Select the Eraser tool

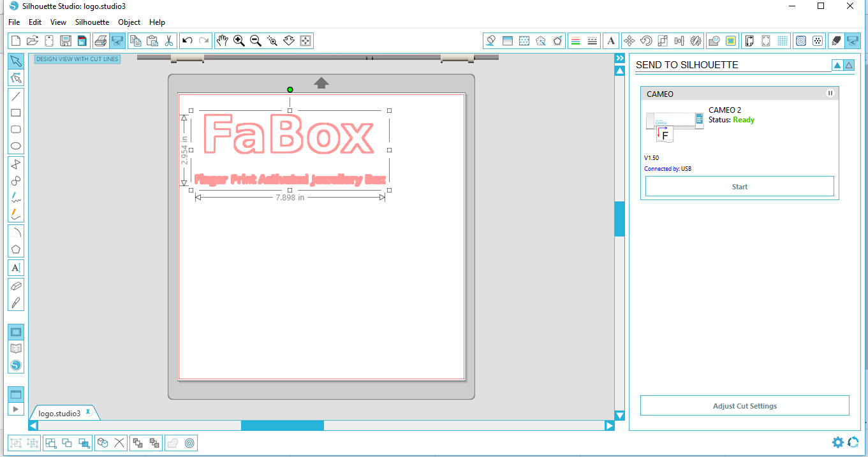(16, 286)
